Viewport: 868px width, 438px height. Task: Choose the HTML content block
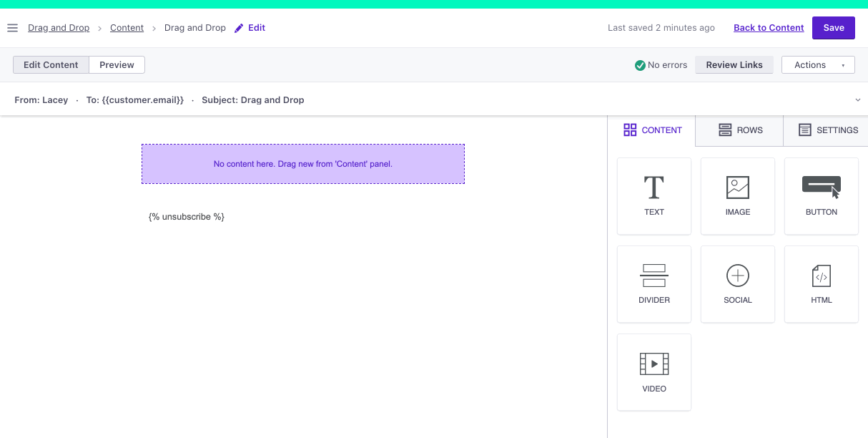pos(821,284)
